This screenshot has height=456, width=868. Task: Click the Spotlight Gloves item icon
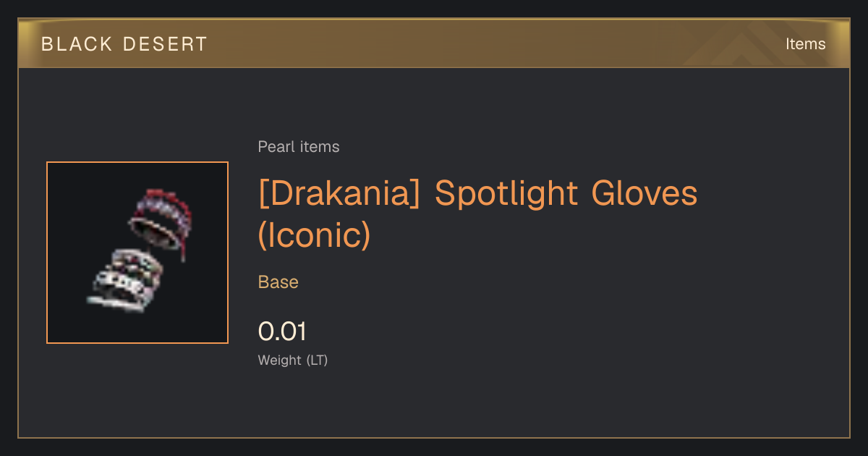[x=137, y=253]
